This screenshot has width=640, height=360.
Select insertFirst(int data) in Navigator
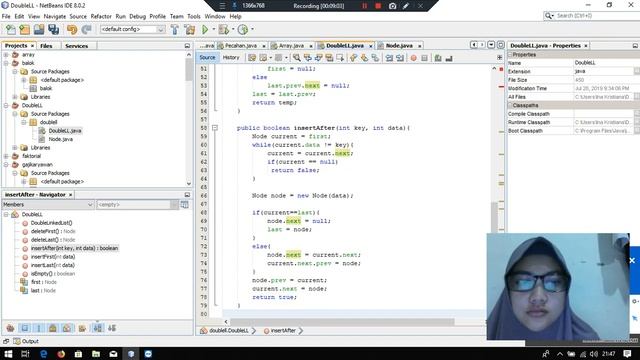tap(53, 257)
